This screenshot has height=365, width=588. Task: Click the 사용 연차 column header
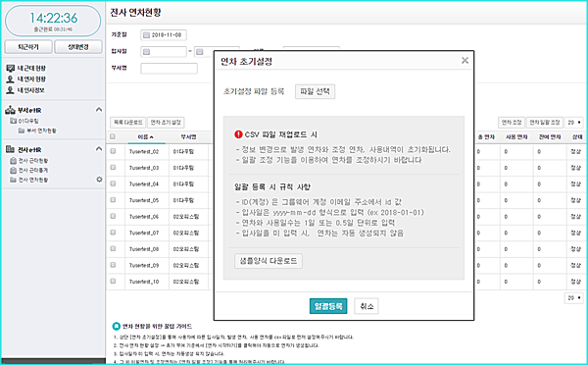(516, 137)
